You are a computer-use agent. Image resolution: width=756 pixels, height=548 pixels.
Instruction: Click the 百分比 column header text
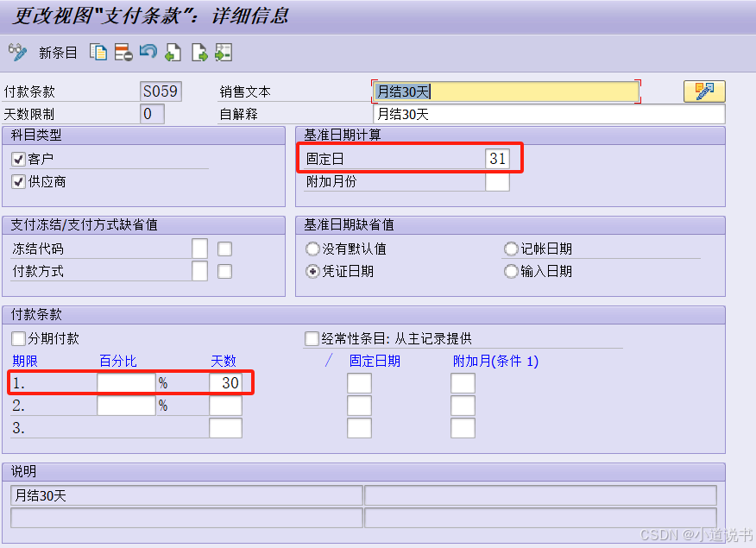pos(118,361)
